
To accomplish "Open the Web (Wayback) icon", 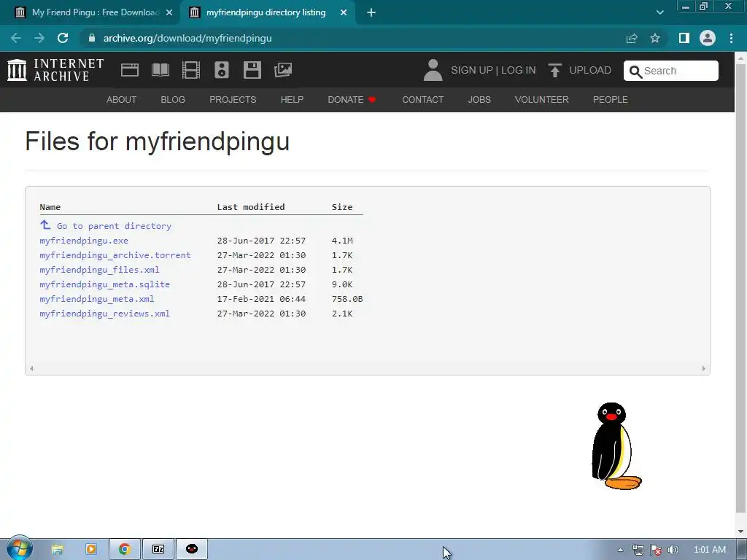I will click(x=130, y=70).
